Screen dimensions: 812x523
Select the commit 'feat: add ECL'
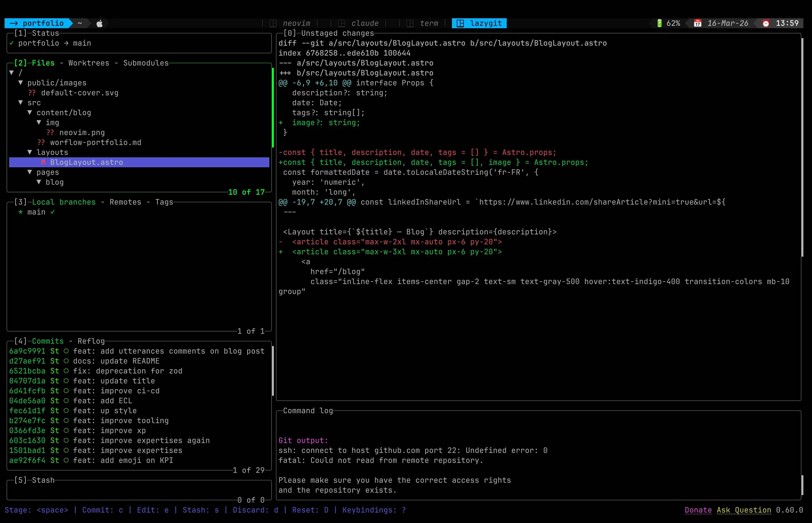(x=102, y=401)
